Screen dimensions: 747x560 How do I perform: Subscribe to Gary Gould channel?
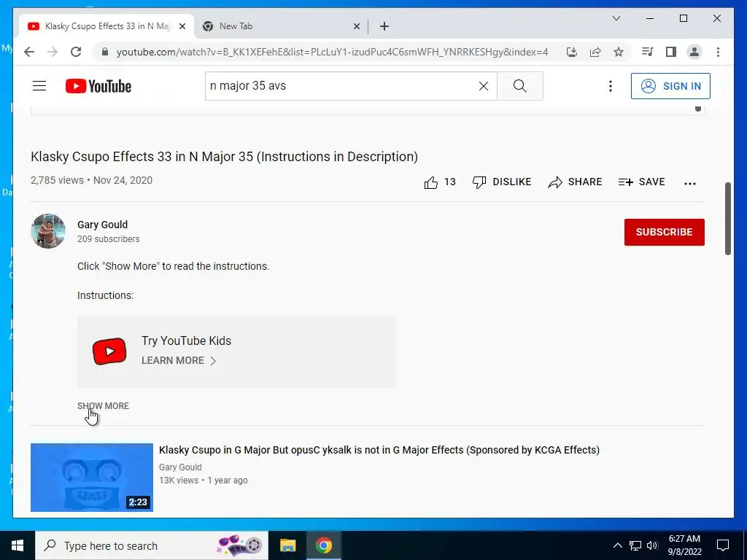coord(664,232)
